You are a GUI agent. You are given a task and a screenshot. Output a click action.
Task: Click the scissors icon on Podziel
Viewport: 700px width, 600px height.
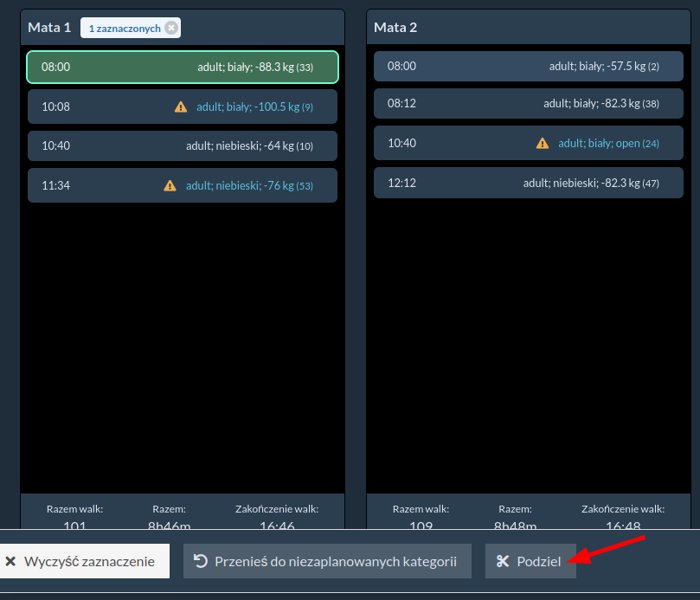pos(503,561)
